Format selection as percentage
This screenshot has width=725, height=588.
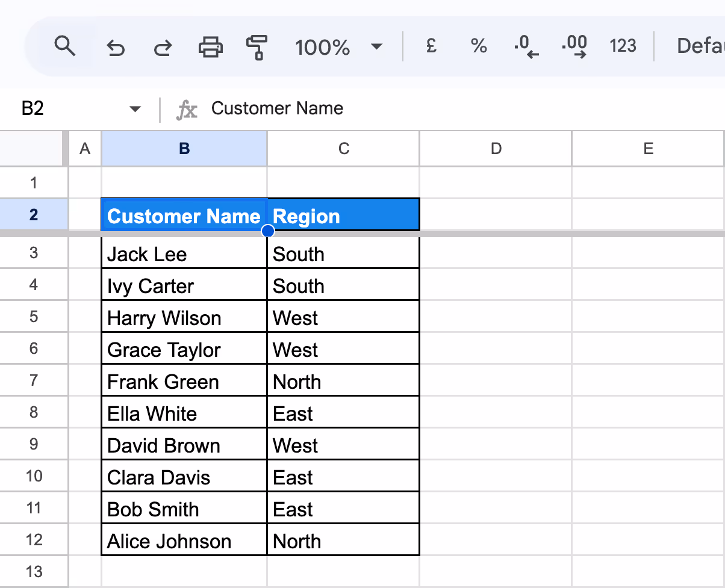click(x=478, y=46)
